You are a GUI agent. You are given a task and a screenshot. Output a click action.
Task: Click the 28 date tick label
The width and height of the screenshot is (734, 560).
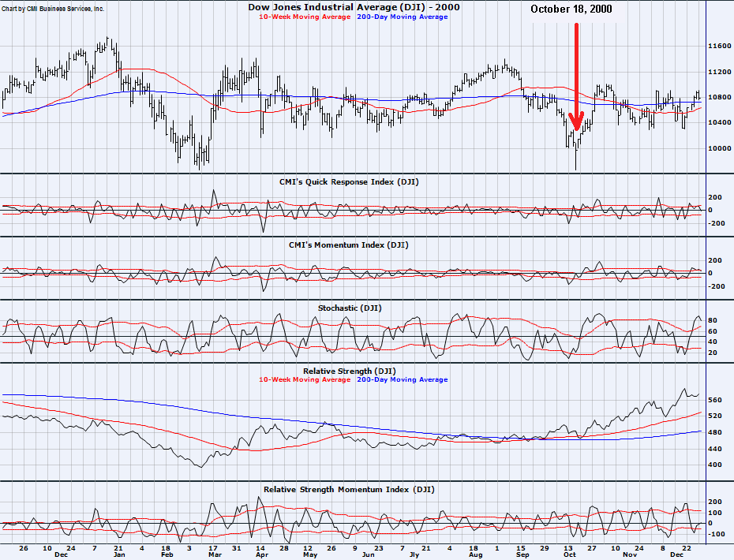(x=284, y=548)
